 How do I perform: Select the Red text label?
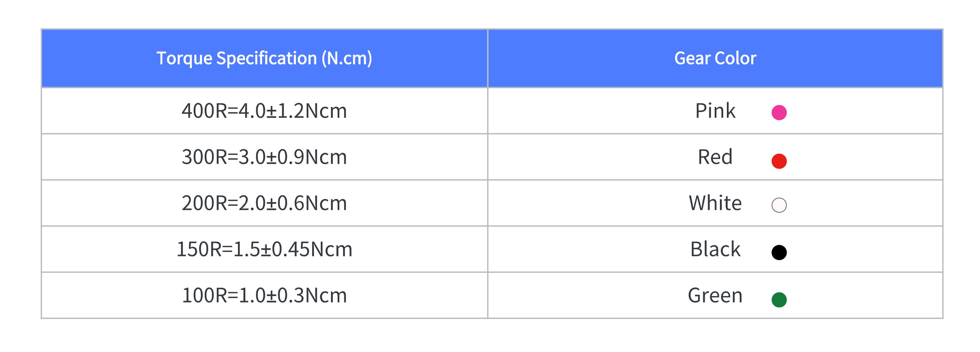click(715, 157)
